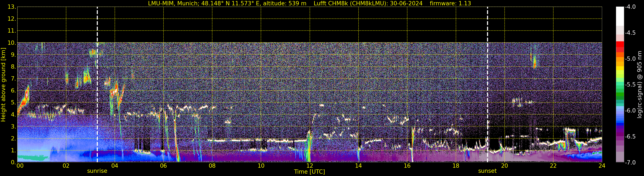Click the white dashed sunset marker line

pos(487,85)
